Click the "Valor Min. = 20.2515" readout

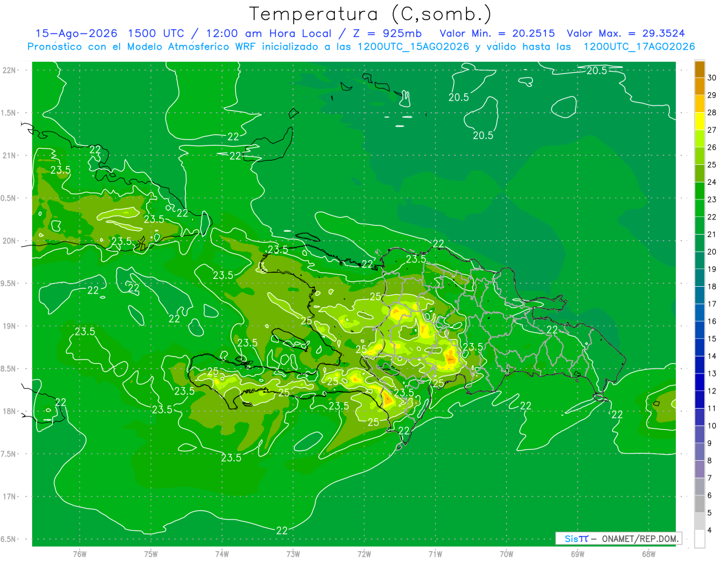[497, 33]
